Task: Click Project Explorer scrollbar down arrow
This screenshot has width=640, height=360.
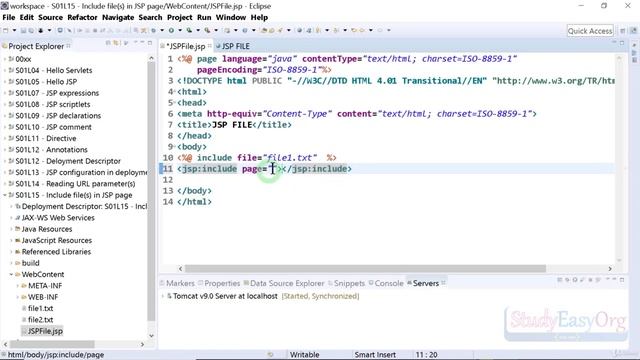Action: (x=151, y=336)
